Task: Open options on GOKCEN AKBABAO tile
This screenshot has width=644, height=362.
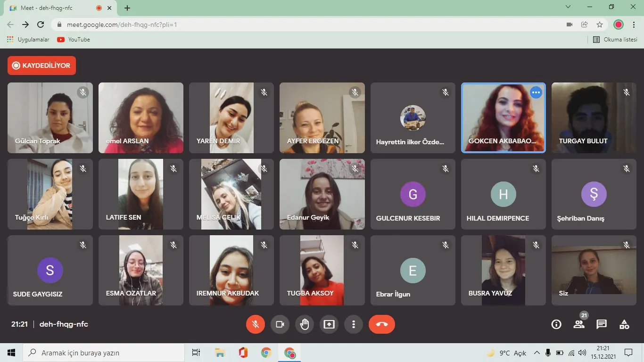Action: [x=536, y=92]
